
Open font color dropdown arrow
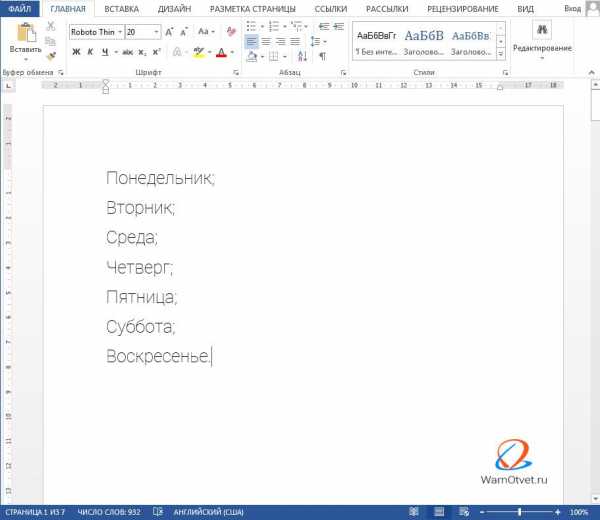(x=232, y=52)
